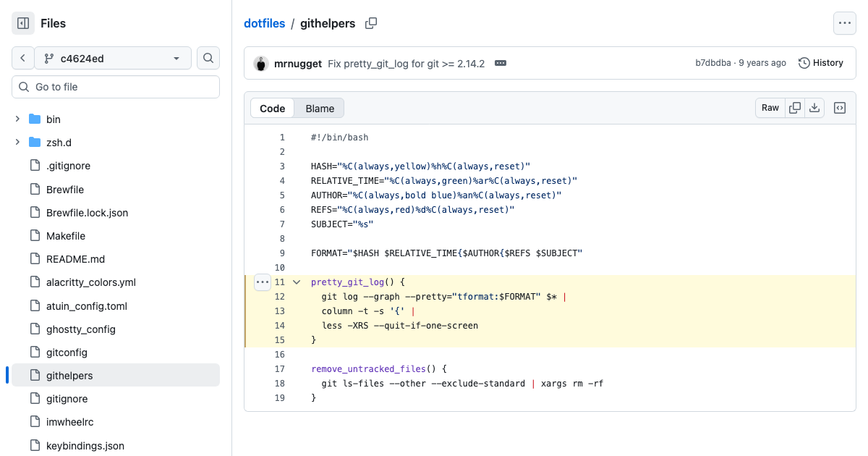Click the file icon beside Brewfile.lock.json

pyautogui.click(x=35, y=213)
